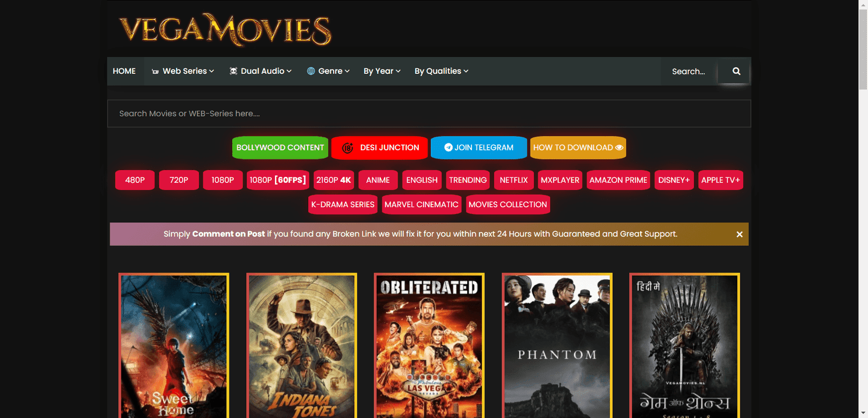Open the ANIME category
868x418 pixels.
pos(378,180)
